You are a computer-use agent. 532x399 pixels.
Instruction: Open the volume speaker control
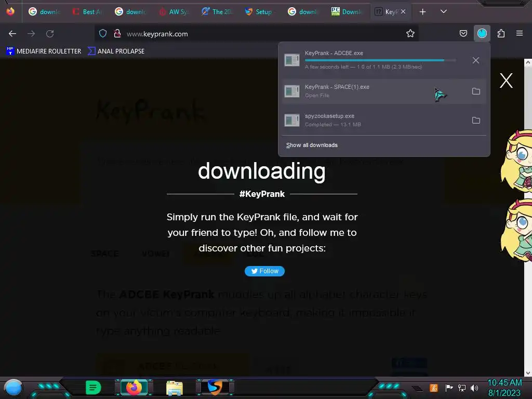click(x=474, y=388)
